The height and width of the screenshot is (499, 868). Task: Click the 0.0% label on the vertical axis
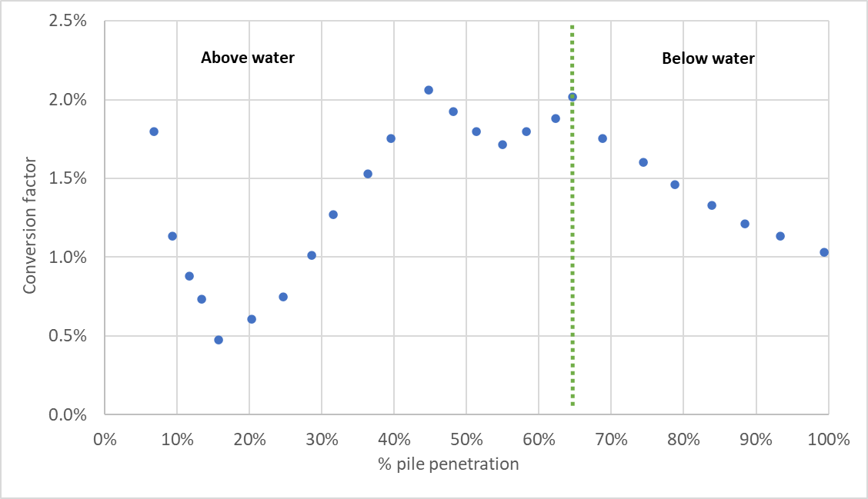pyautogui.click(x=68, y=414)
